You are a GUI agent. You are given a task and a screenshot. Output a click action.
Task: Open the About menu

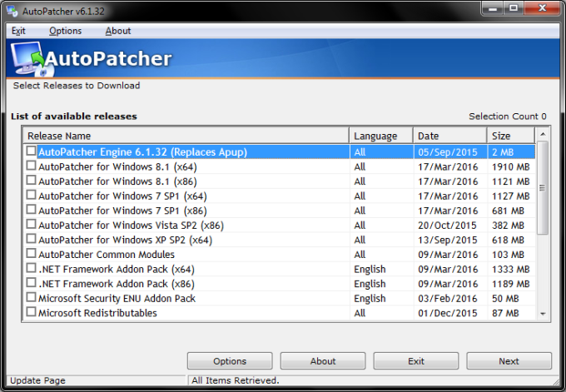click(x=118, y=31)
